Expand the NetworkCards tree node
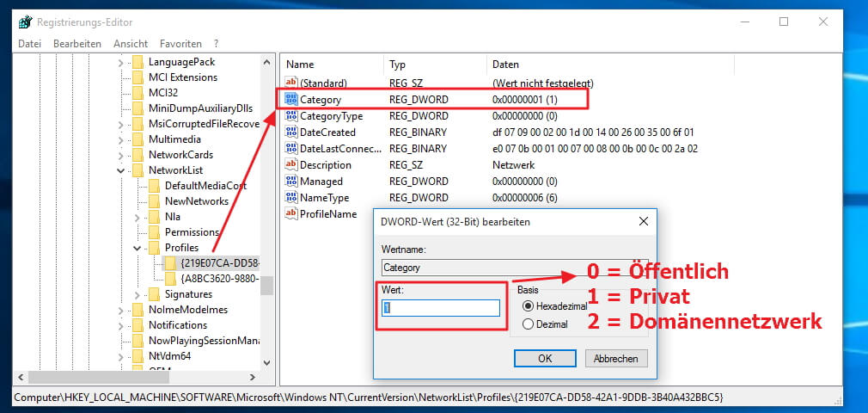The width and height of the screenshot is (868, 413). (121, 155)
